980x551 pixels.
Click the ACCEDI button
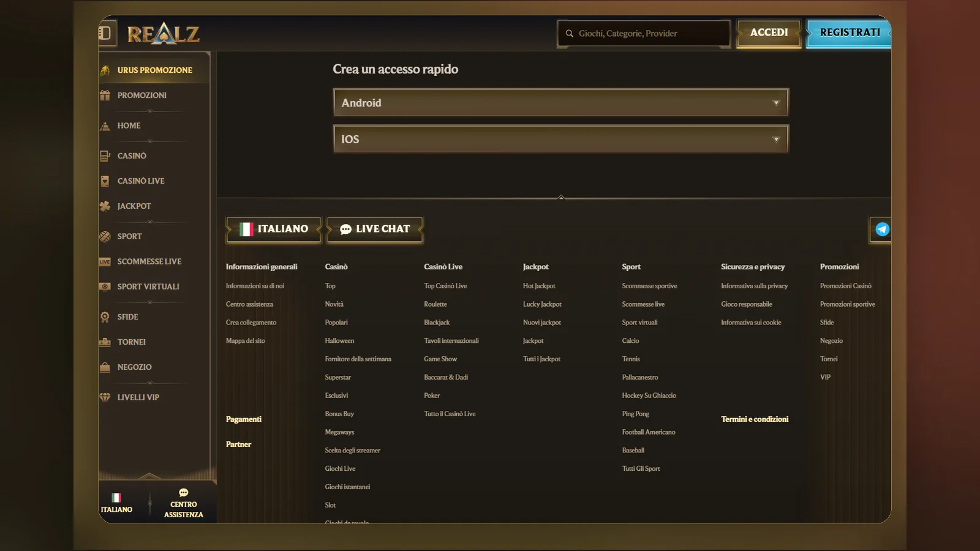[769, 33]
